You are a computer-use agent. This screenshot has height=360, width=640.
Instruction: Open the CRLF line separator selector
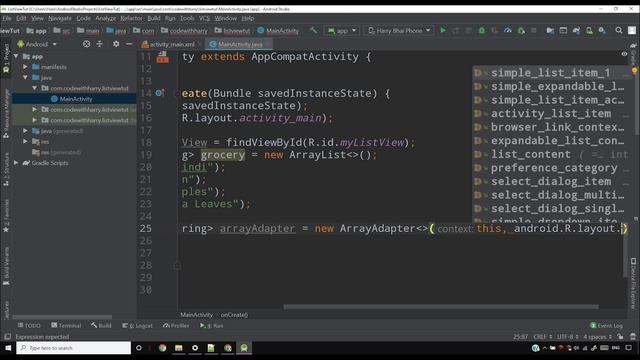542,336
